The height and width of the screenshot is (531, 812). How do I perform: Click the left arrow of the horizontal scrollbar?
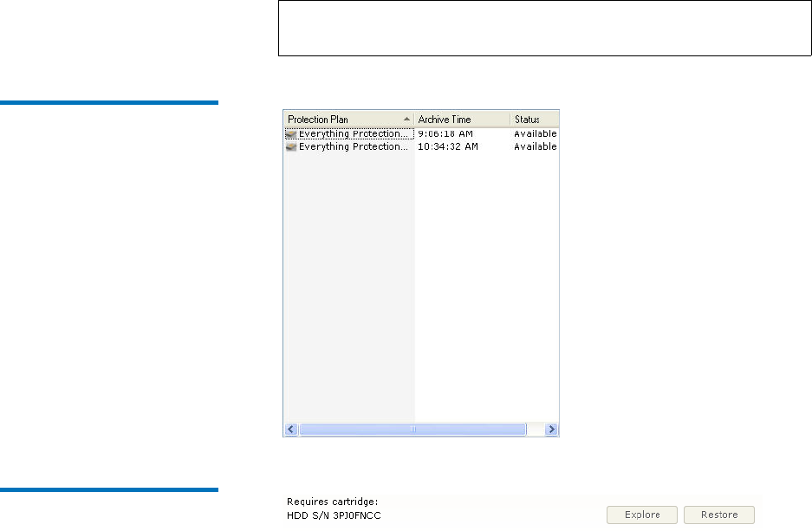pos(291,429)
